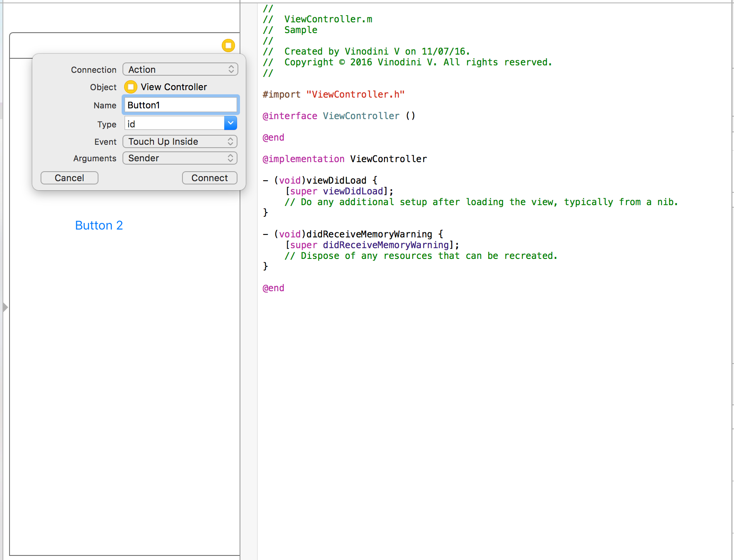Select the yellow scene indicator above the view
This screenshot has width=734, height=560.
pos(228,45)
